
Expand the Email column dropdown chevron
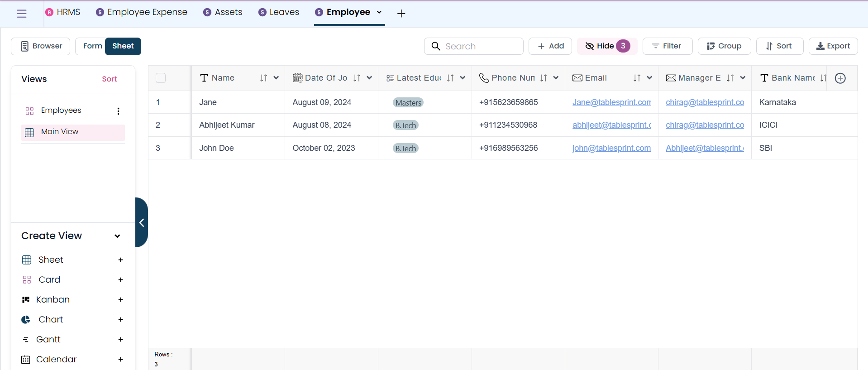pos(649,78)
